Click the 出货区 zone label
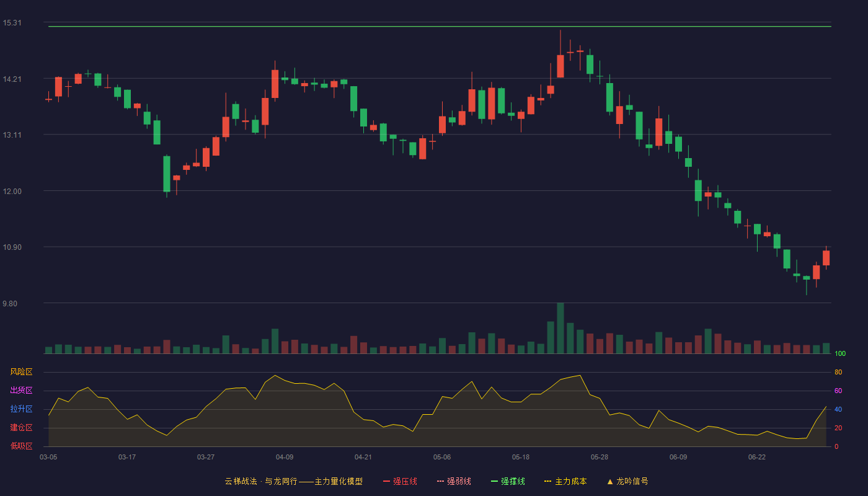Image resolution: width=868 pixels, height=496 pixels. pyautogui.click(x=21, y=391)
